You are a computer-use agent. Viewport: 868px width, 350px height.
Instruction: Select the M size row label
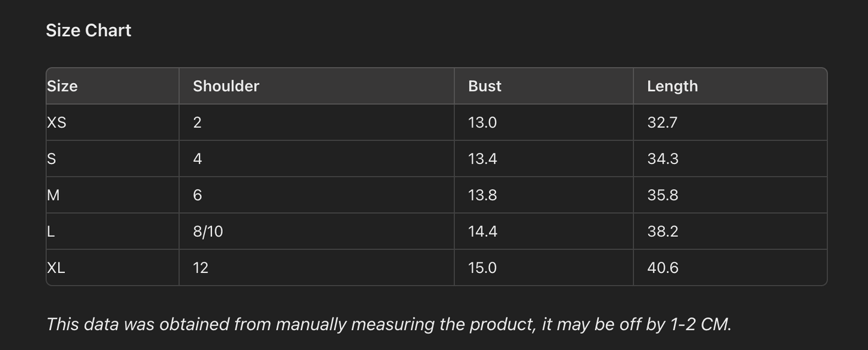(x=53, y=195)
